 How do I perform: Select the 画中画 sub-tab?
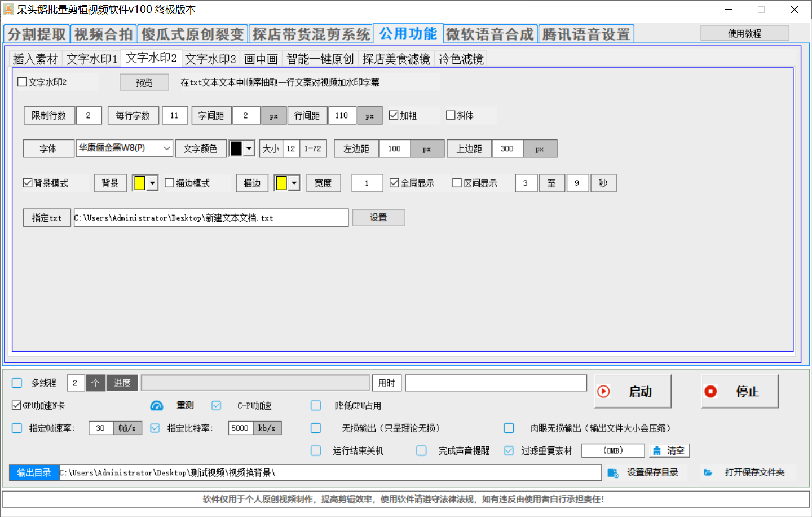pos(261,59)
